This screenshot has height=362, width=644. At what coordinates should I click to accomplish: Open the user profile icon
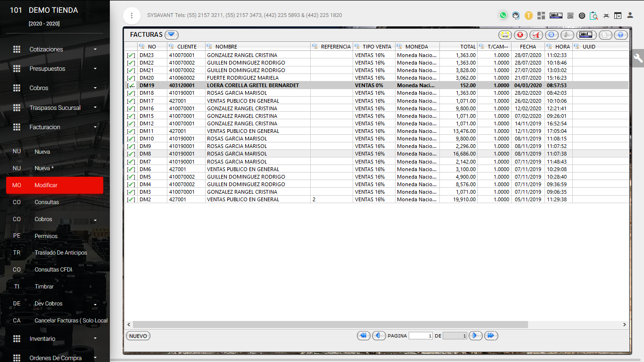click(x=630, y=16)
